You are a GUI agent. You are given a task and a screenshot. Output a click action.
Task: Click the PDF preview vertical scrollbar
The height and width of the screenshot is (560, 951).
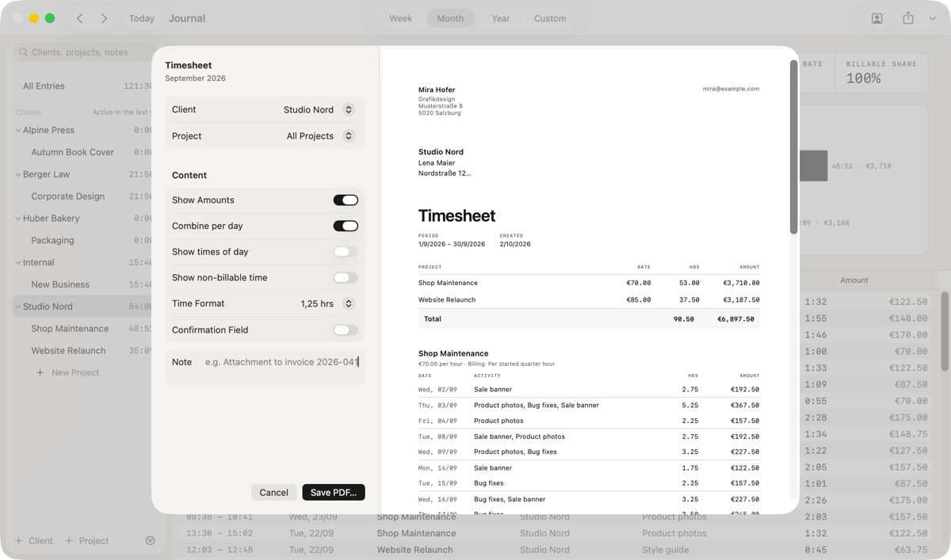click(793, 147)
